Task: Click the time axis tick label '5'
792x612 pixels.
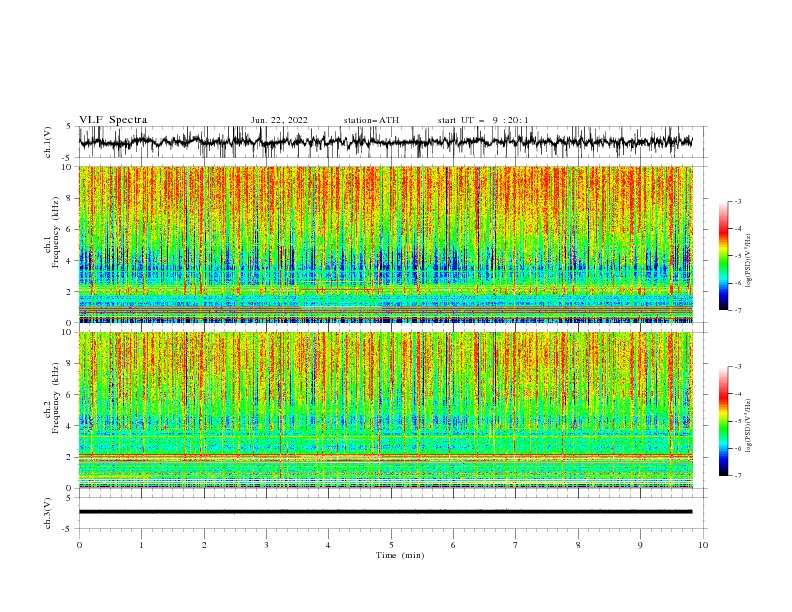Action: [x=391, y=545]
